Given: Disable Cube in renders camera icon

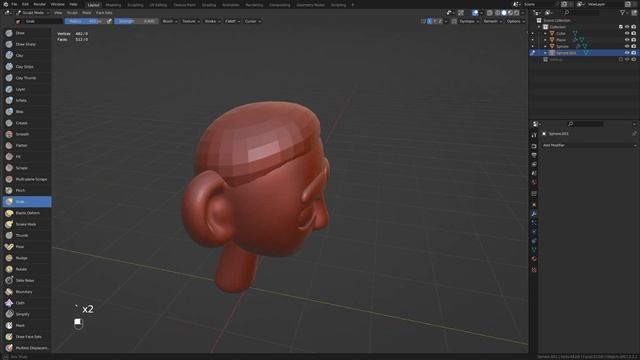Looking at the screenshot, I should [633, 33].
